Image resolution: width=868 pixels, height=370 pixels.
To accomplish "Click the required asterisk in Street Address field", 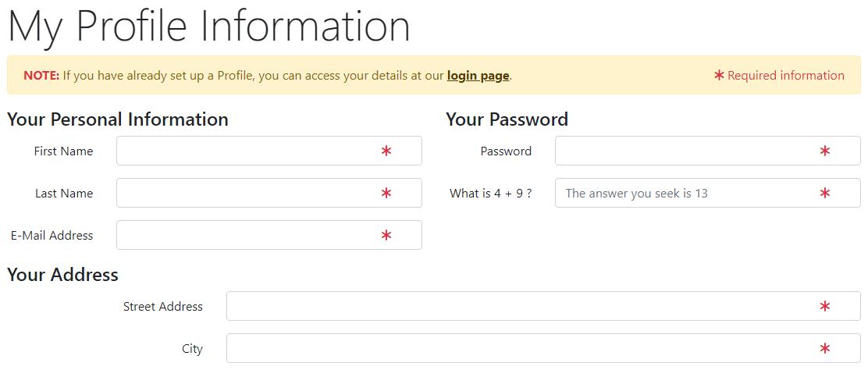I will pos(825,306).
